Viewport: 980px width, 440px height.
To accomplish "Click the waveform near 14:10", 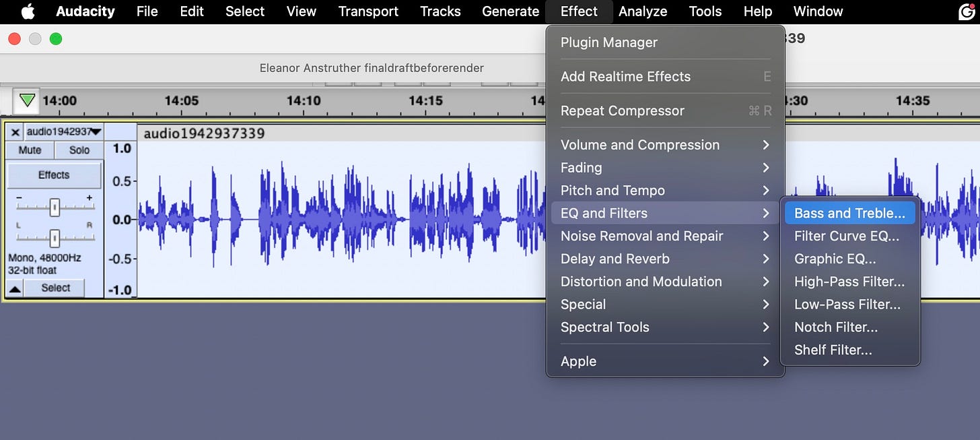I will point(304,219).
